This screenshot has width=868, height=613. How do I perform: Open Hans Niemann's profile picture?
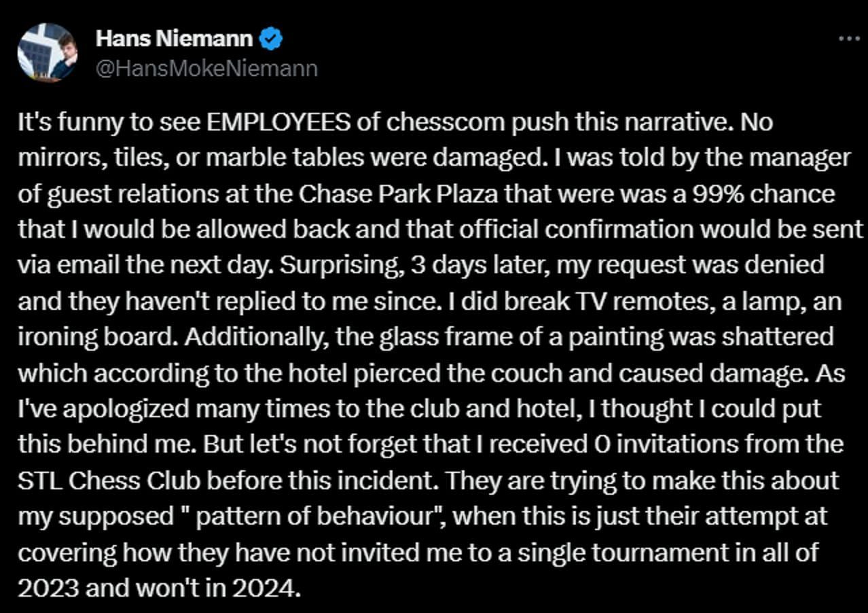47,52
